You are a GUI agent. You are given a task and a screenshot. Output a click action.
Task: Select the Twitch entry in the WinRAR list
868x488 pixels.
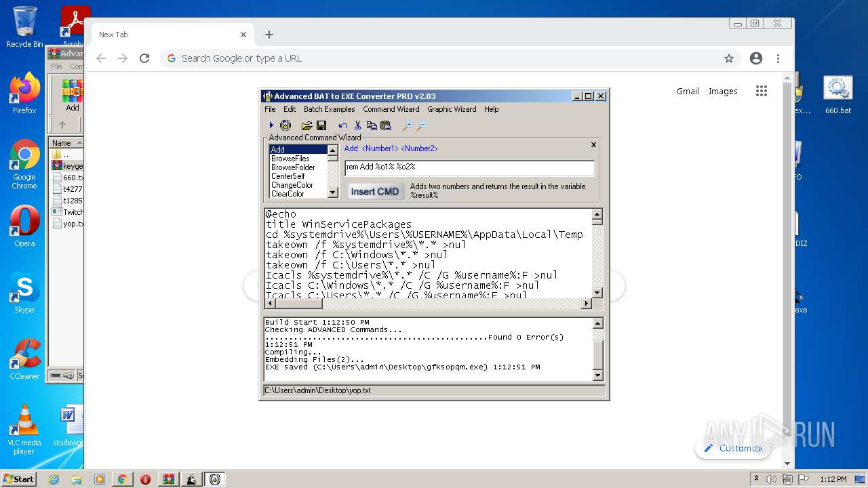coord(68,212)
